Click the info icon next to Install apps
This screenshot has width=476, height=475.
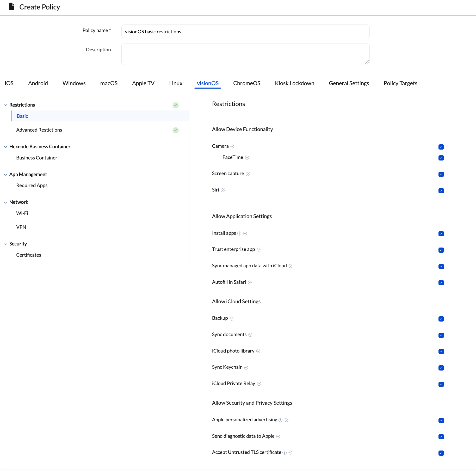click(239, 233)
